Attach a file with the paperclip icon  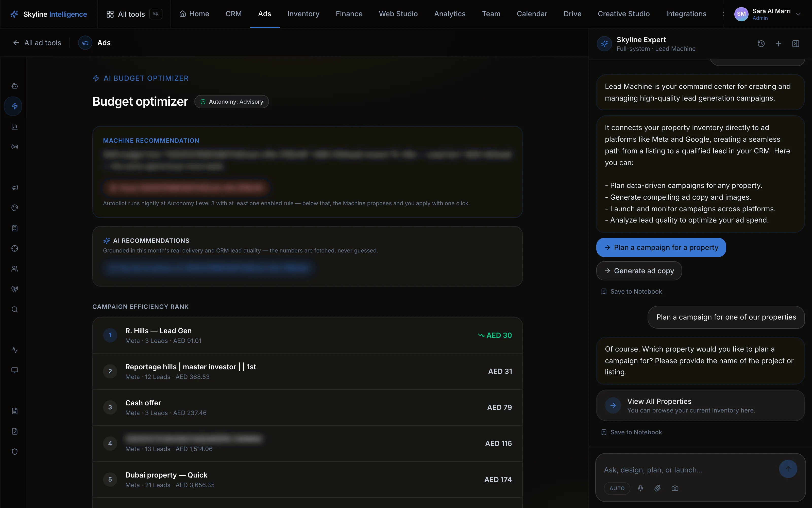(x=658, y=488)
